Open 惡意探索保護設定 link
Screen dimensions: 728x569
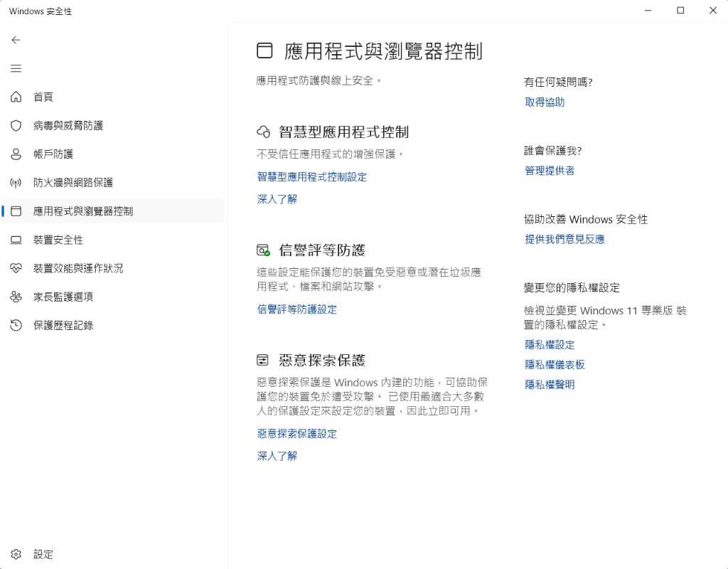coord(297,434)
